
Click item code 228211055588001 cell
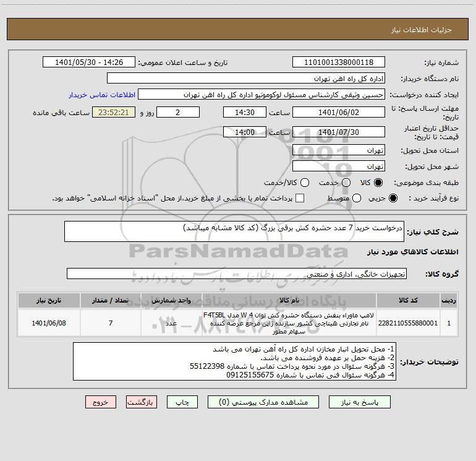(x=408, y=323)
